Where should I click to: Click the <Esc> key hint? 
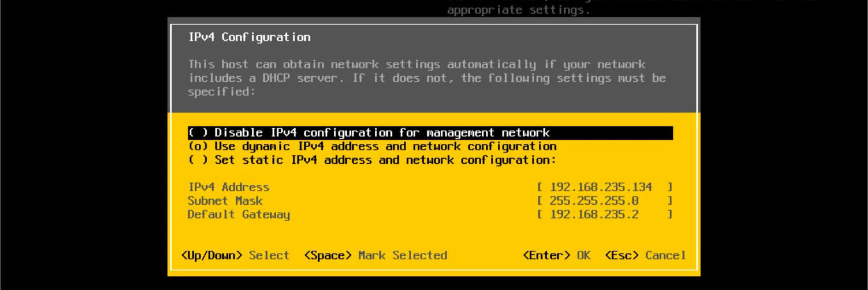pyautogui.click(x=622, y=255)
